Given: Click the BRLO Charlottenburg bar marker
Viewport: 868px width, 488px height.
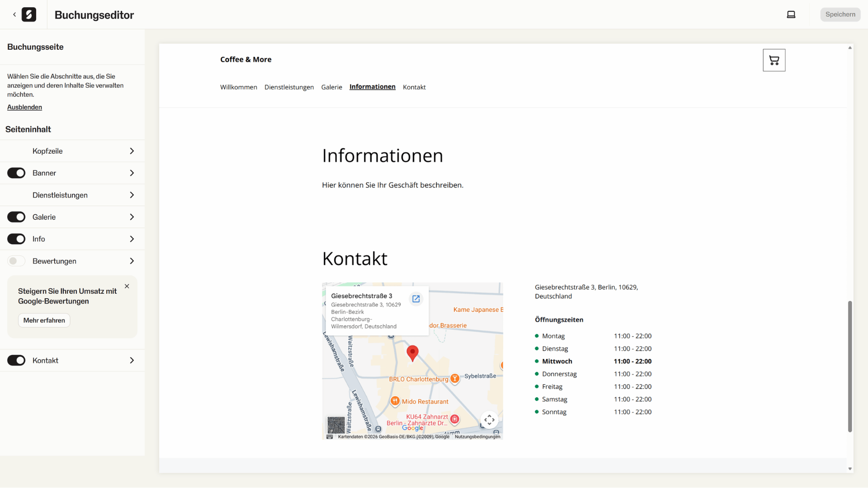Looking at the screenshot, I should [455, 379].
